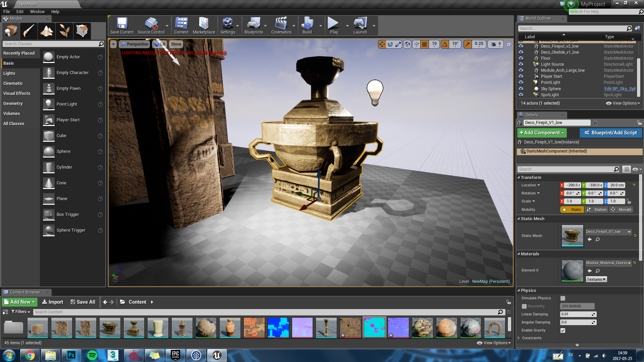This screenshot has width=644, height=362.
Task: Select the Visual Effects category tab
Action: point(17,94)
